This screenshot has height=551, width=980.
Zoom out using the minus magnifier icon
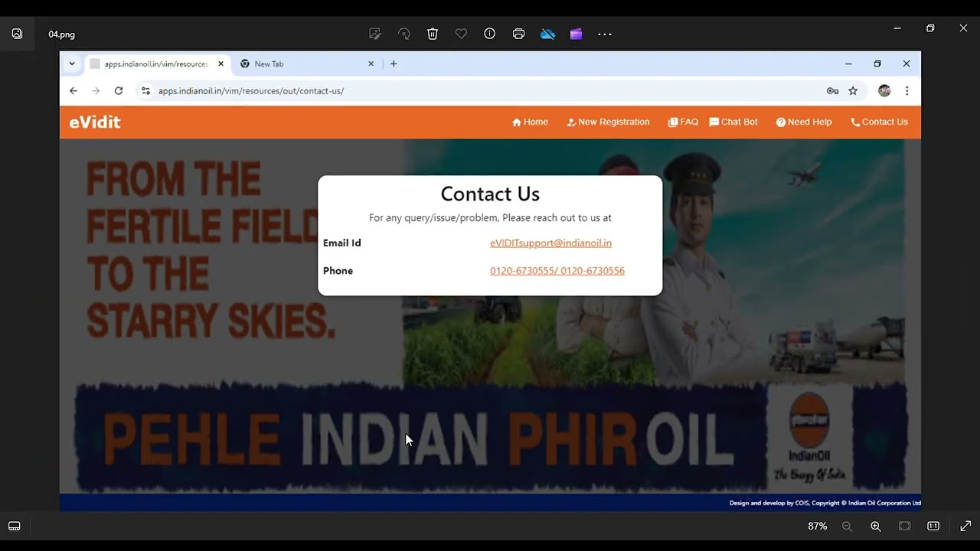(847, 526)
